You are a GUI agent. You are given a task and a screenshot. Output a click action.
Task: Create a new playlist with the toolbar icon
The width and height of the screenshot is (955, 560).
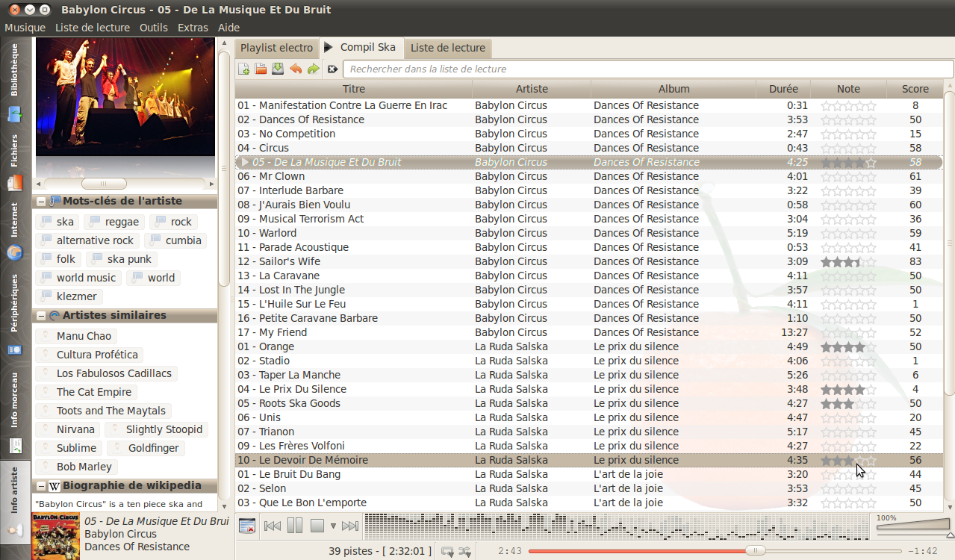[x=244, y=69]
